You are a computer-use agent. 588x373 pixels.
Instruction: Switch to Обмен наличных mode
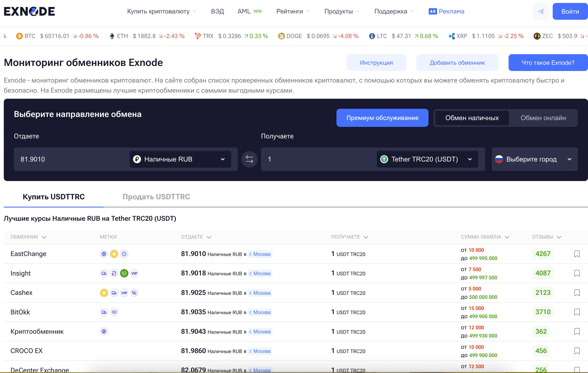(x=472, y=118)
